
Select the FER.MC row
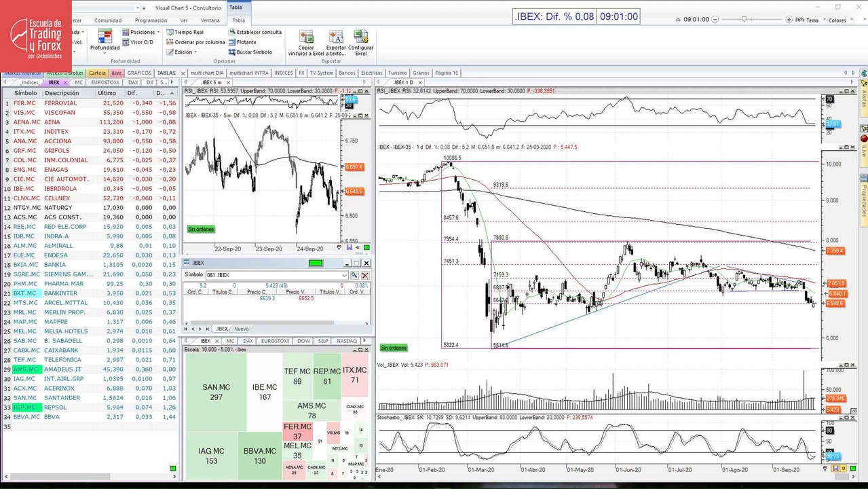click(90, 103)
